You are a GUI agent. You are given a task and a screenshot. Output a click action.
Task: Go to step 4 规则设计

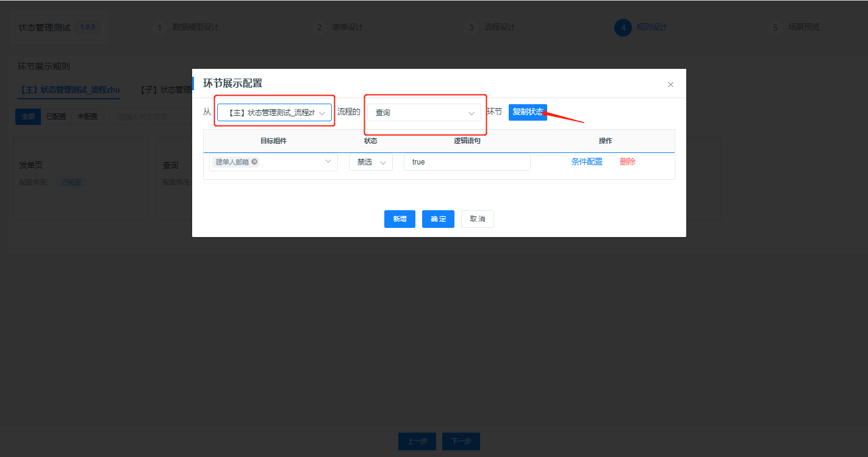[x=641, y=27]
